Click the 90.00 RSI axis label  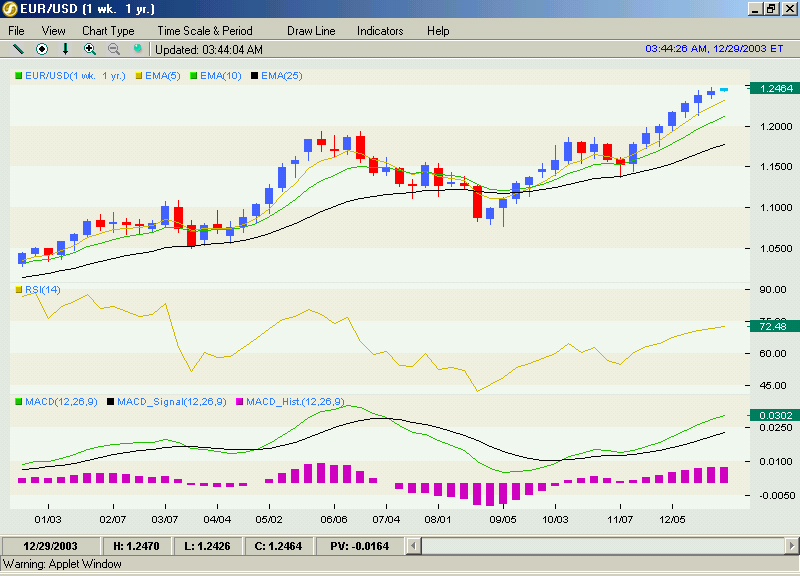773,290
